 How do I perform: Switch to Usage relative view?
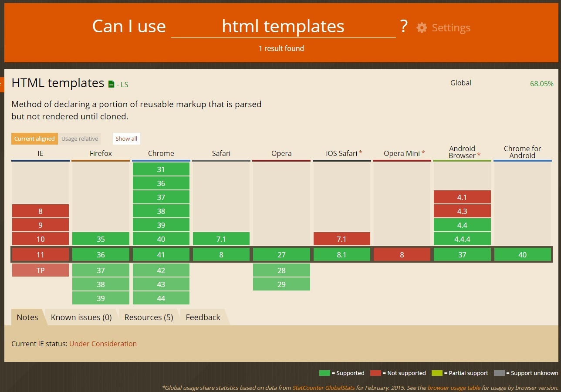click(80, 139)
